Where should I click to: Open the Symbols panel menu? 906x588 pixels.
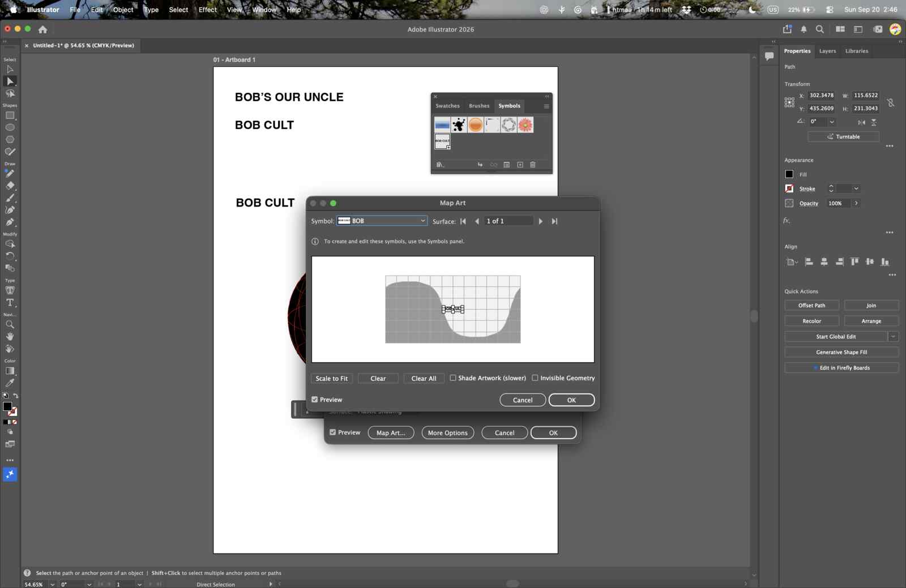pyautogui.click(x=546, y=106)
